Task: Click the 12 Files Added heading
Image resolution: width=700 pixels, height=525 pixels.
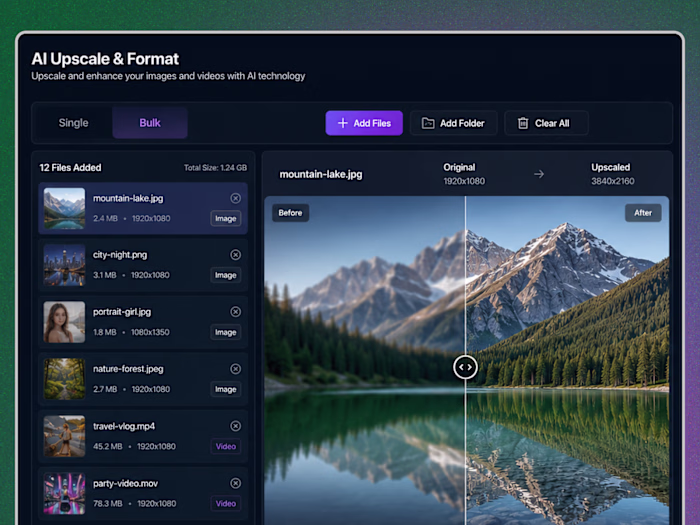Action: coord(71,167)
